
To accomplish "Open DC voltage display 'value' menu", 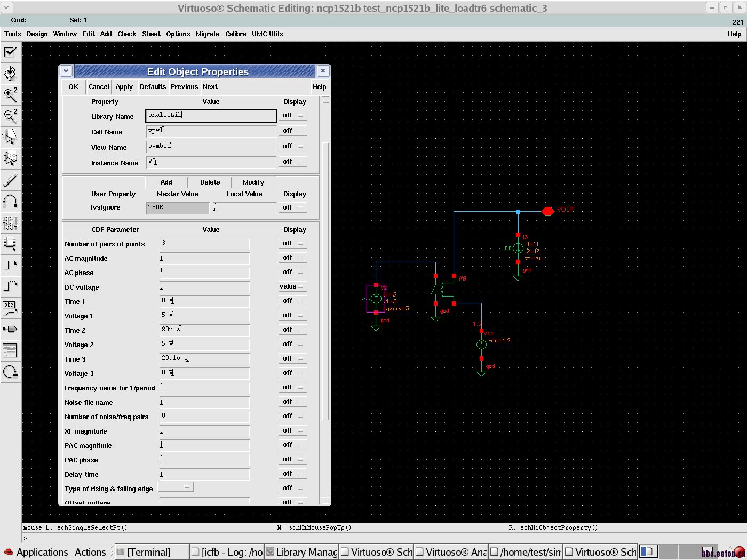I will coord(292,286).
